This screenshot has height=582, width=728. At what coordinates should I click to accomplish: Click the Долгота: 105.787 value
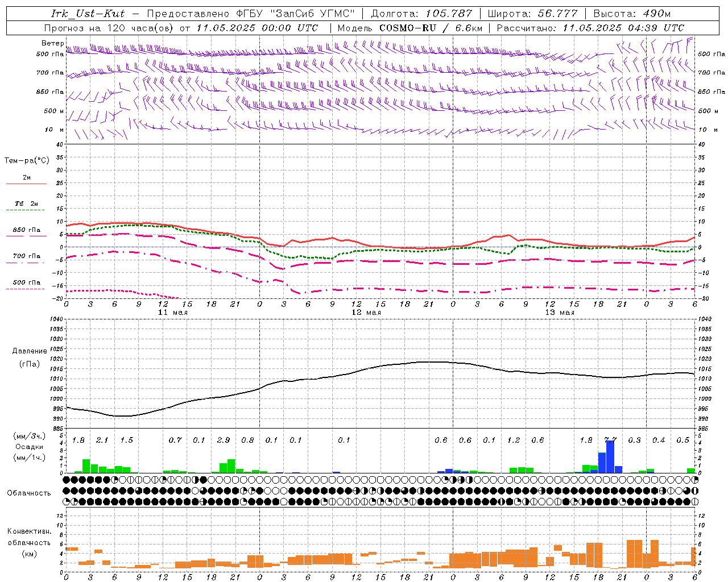click(422, 14)
